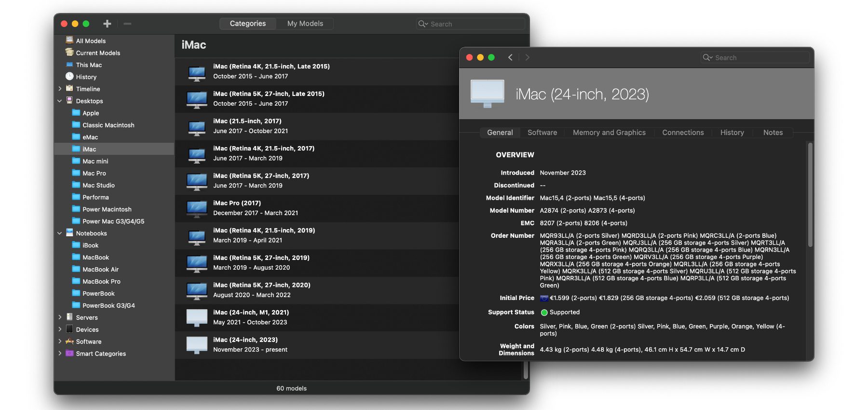Expand the Timeline category

(60, 89)
